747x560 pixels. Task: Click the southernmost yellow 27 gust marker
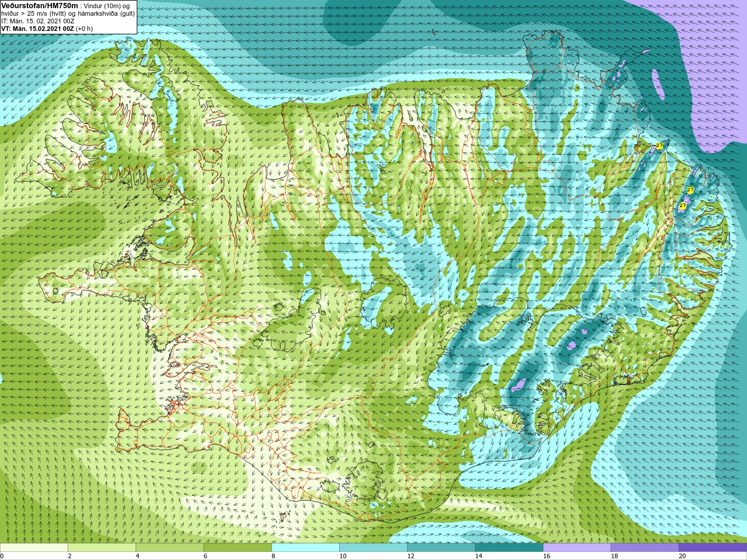click(682, 205)
